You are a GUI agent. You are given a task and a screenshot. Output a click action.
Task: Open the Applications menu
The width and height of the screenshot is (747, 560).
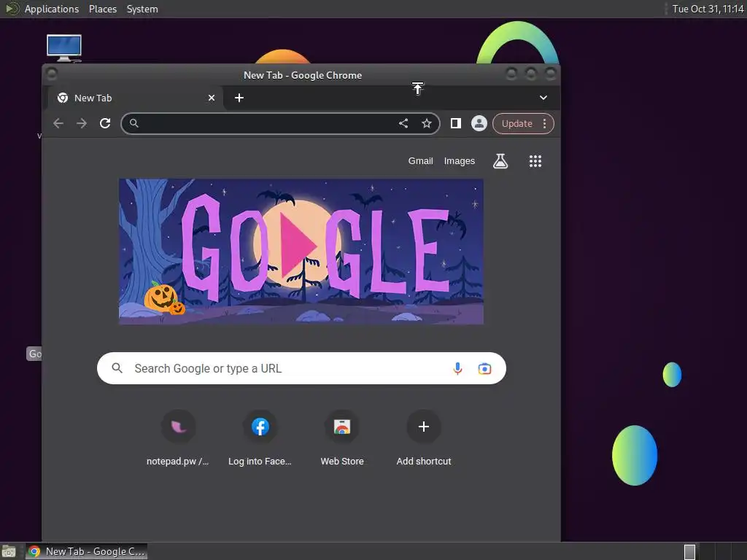tap(52, 9)
